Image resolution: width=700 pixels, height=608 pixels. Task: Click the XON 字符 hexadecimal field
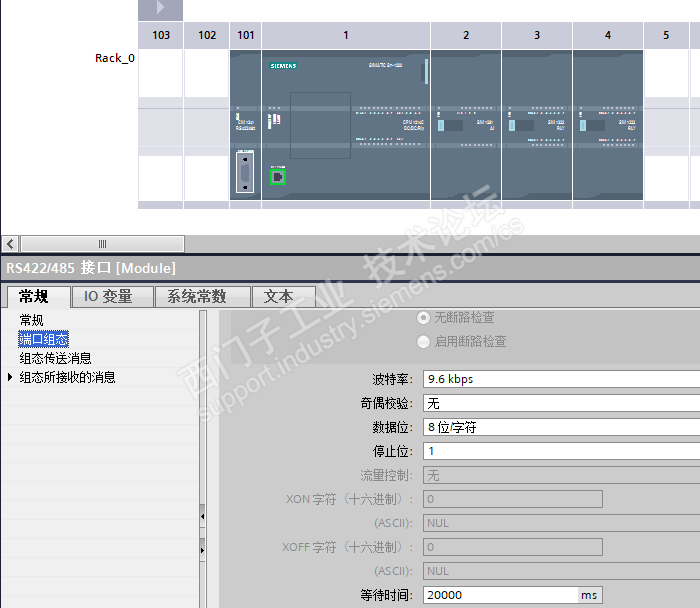512,499
